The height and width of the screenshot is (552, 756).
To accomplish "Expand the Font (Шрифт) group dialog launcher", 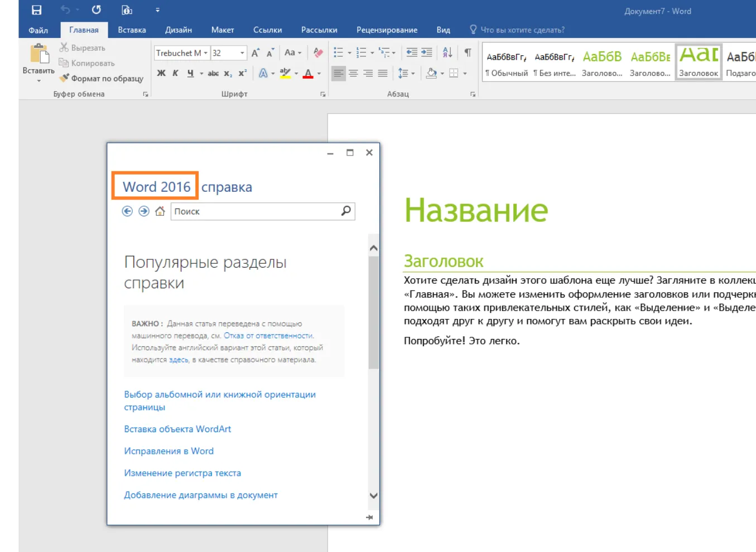I will pyautogui.click(x=323, y=95).
